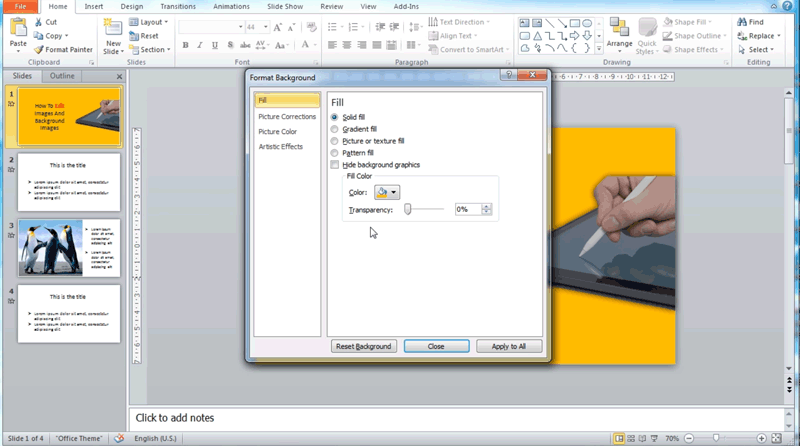Enable the Hide background graphics checkbox

(335, 165)
